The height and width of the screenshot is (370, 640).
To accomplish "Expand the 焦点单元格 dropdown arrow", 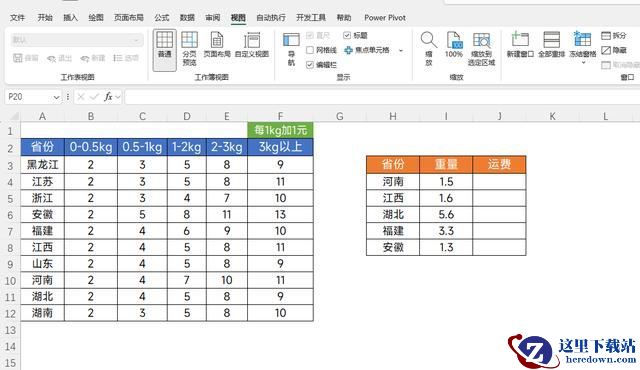I will [401, 50].
